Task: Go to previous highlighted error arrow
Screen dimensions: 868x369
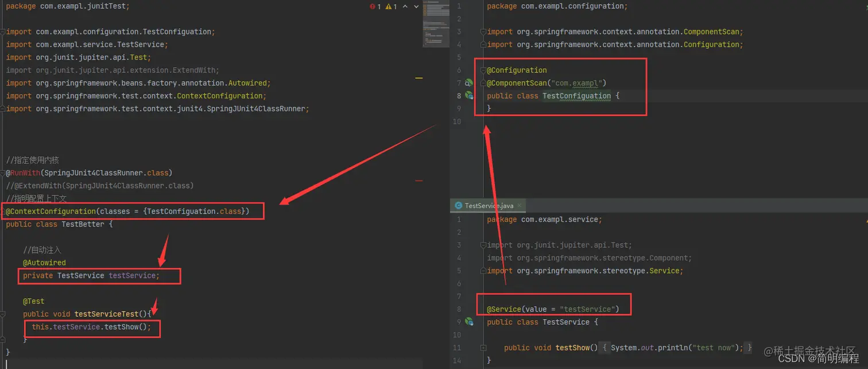Action: [x=406, y=7]
